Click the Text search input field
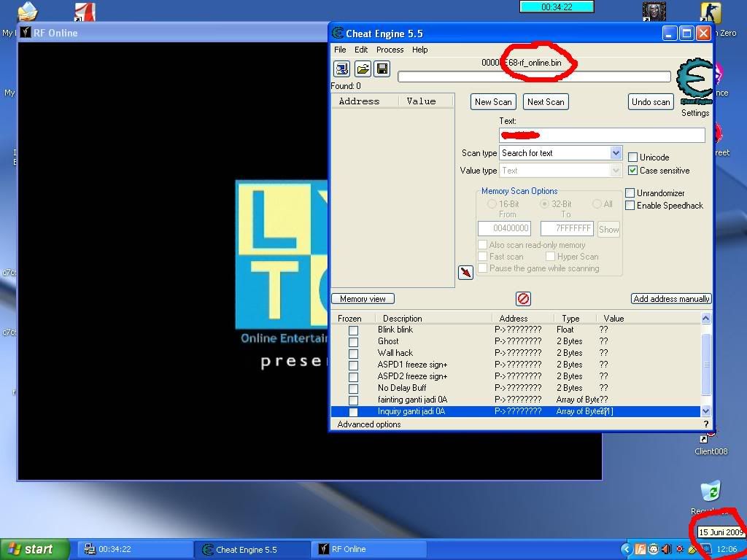 coord(602,135)
